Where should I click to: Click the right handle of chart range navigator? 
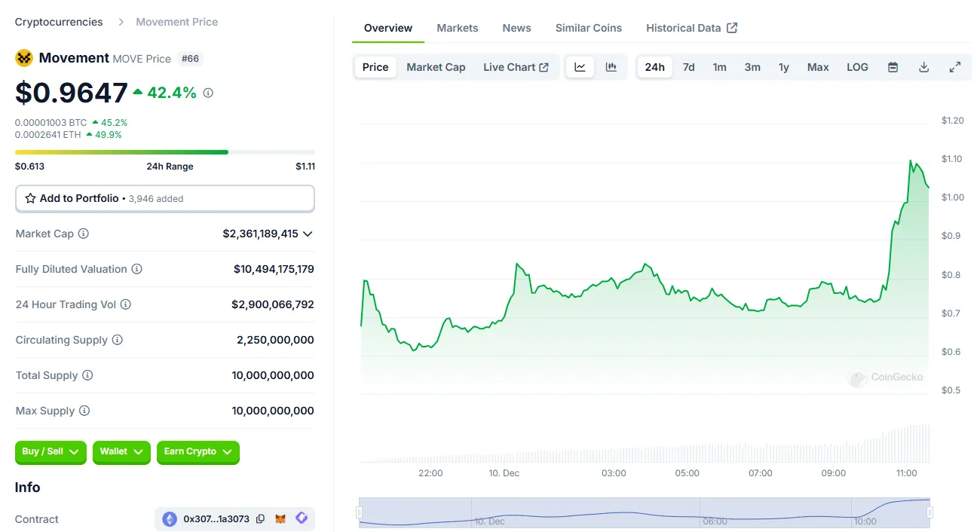coord(929,512)
